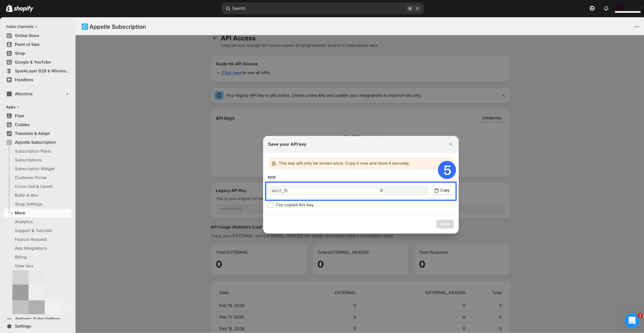Click the Appstle Subscription app header icon
Screen dimensions: 644x333
click(x=85, y=27)
